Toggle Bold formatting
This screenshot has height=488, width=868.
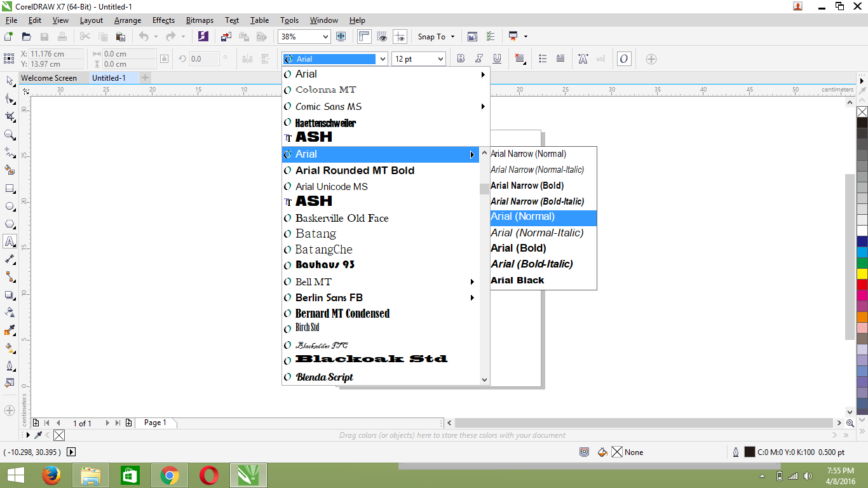[461, 59]
